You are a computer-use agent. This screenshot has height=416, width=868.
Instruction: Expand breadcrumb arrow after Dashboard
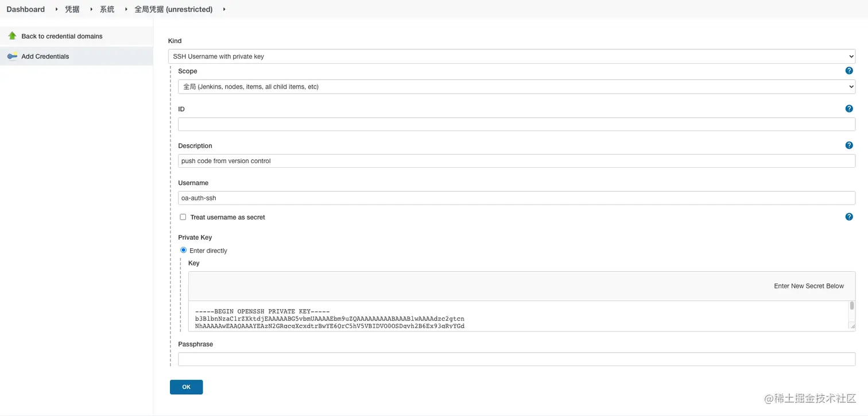(56, 9)
